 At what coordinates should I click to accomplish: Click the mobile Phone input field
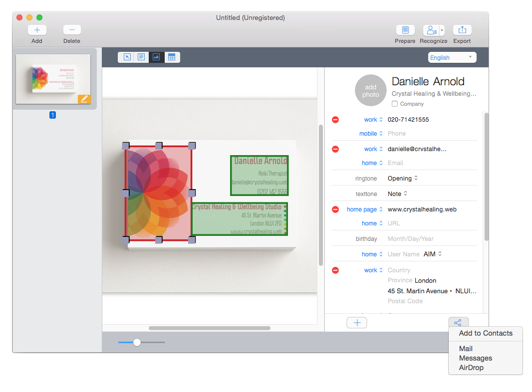[432, 134]
